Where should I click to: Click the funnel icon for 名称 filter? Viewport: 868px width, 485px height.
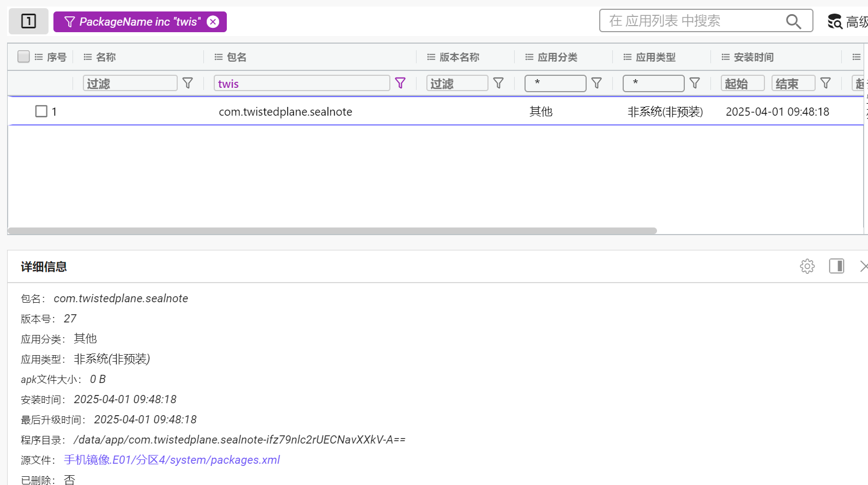tap(188, 83)
